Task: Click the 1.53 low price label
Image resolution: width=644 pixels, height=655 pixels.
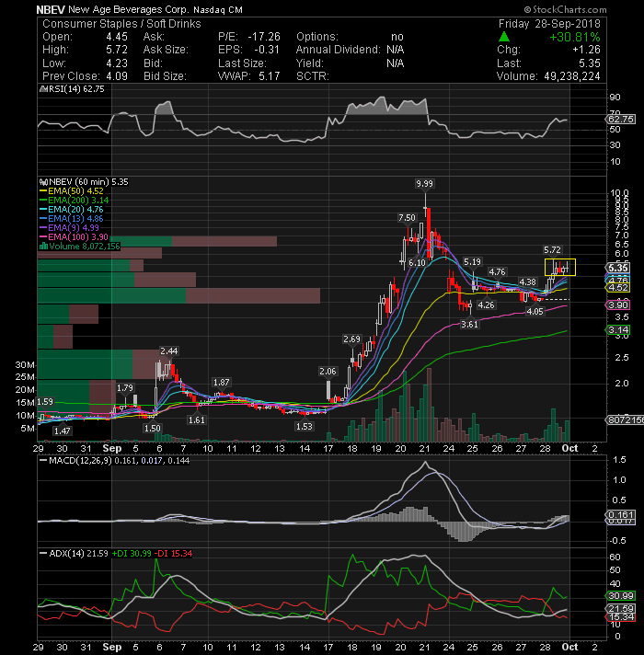Action: pyautogui.click(x=304, y=427)
